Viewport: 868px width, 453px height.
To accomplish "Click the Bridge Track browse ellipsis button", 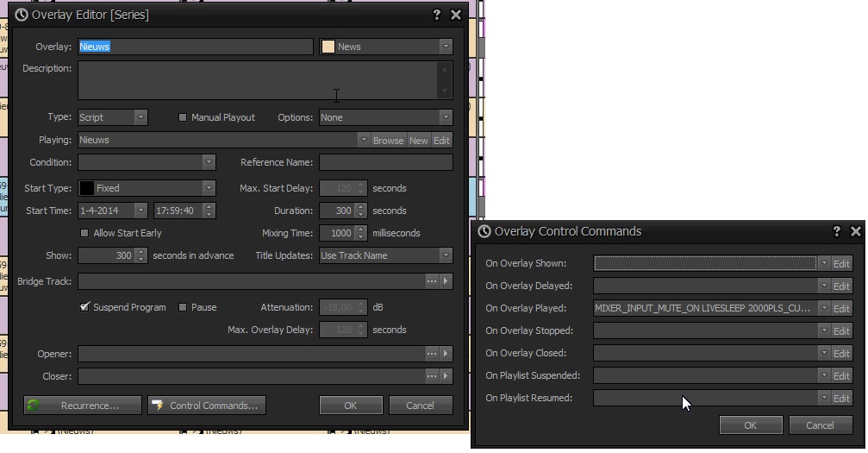I will [x=432, y=281].
